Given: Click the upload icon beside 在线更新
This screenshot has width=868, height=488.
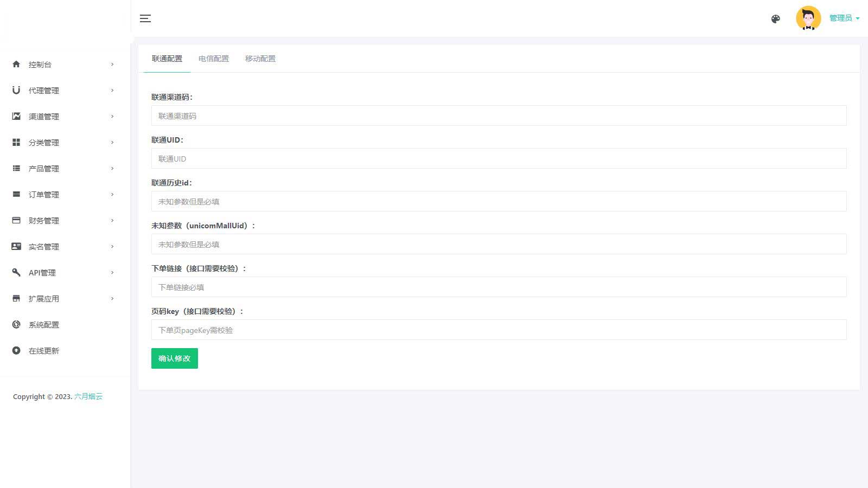Looking at the screenshot, I should click(x=16, y=350).
